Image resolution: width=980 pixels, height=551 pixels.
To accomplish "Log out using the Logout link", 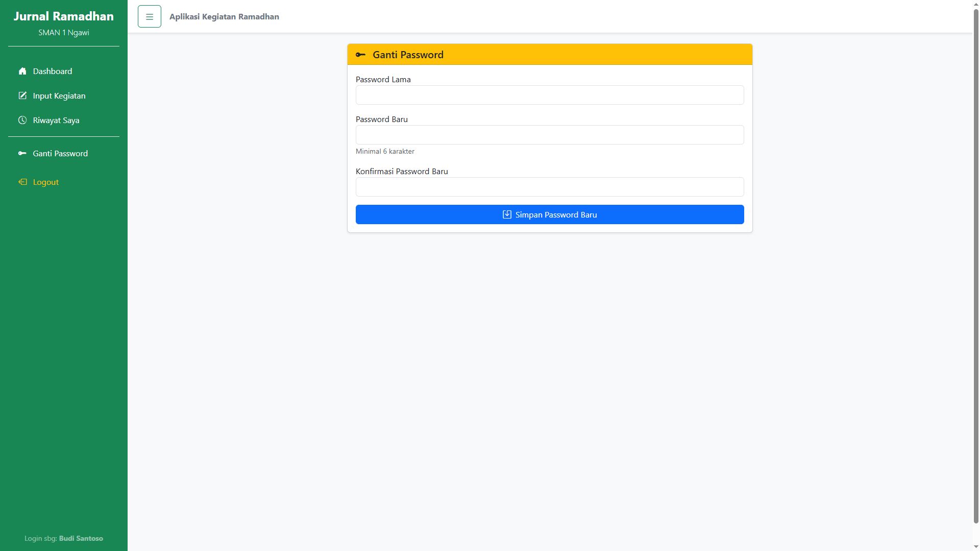I will click(46, 182).
